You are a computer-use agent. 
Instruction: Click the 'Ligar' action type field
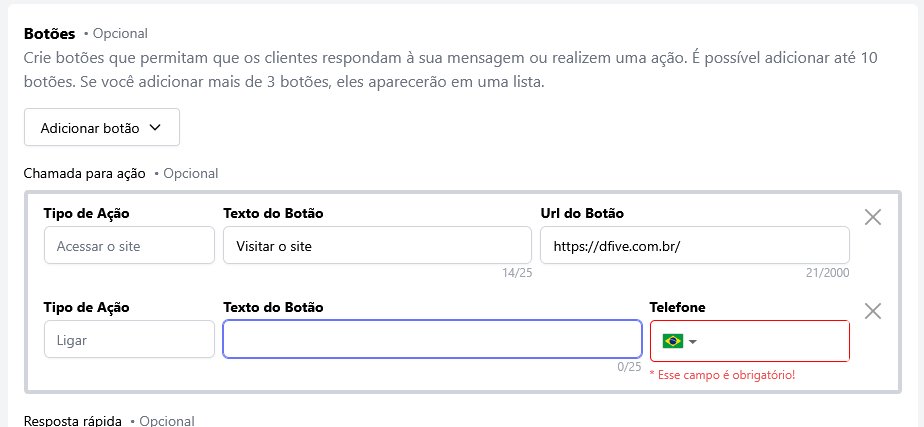click(129, 339)
